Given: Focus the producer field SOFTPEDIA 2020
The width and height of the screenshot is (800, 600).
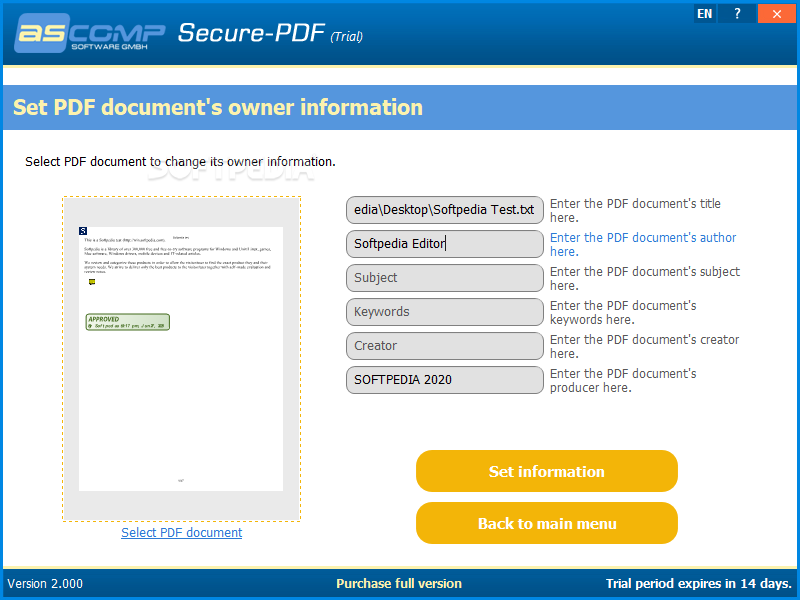Looking at the screenshot, I should pyautogui.click(x=444, y=380).
